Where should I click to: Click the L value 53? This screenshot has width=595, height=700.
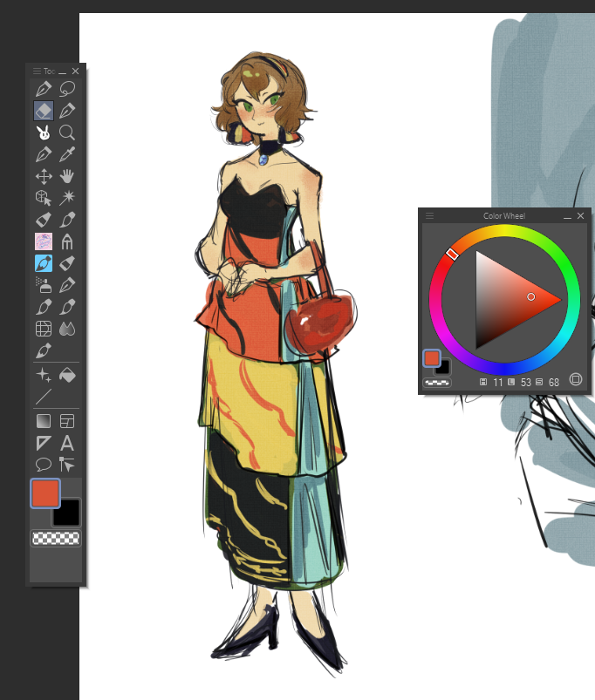526,382
